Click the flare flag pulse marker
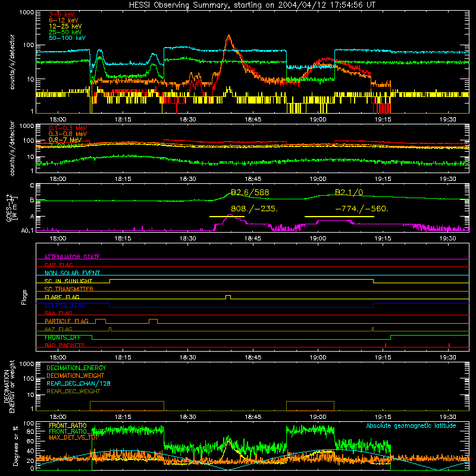Viewport: 476px width, 476px height. click(x=228, y=297)
